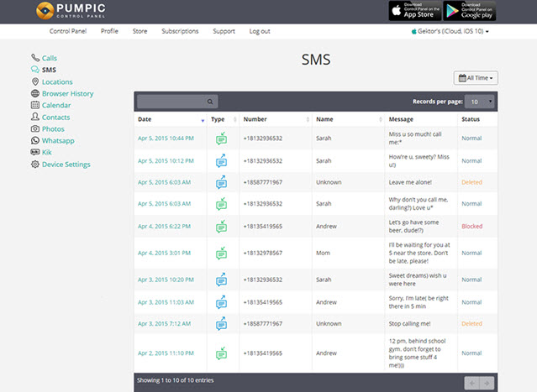Click the Browser History icon
The height and width of the screenshot is (392, 537).
click(x=35, y=93)
